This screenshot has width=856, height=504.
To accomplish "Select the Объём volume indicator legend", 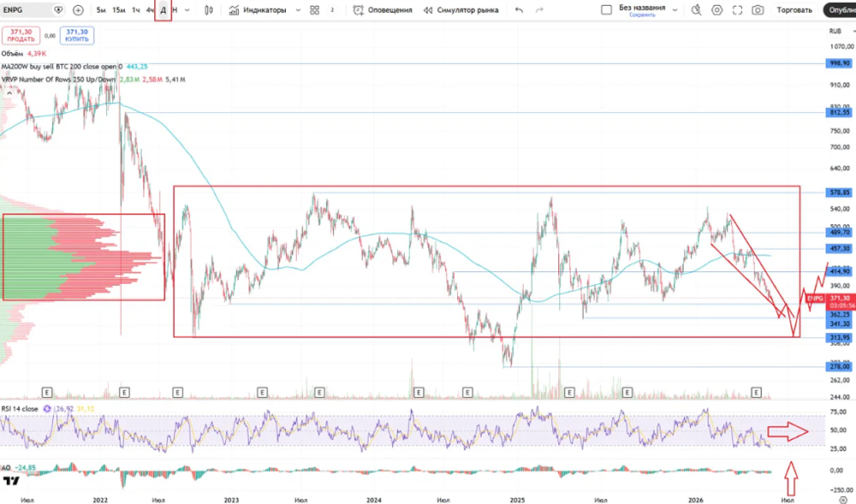I will point(12,53).
